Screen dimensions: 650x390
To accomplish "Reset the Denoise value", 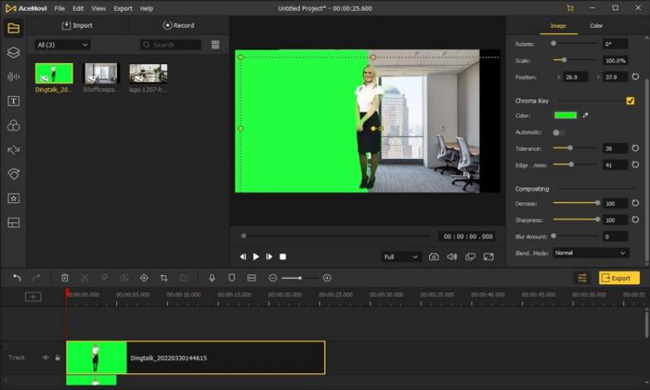I will pos(635,203).
